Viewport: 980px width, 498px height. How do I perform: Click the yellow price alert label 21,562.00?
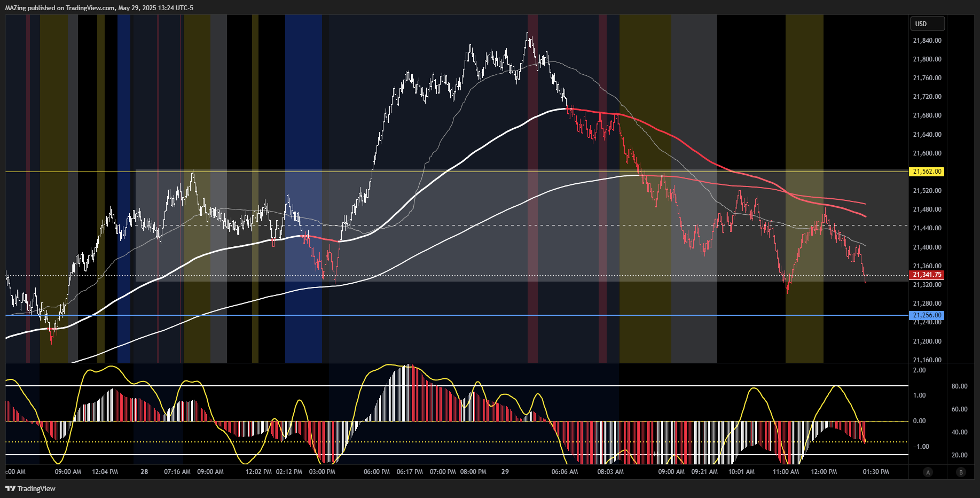point(927,172)
